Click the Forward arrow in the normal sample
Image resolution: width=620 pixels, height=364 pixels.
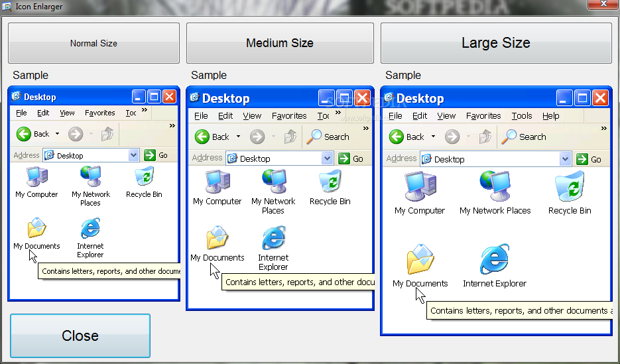pyautogui.click(x=76, y=134)
